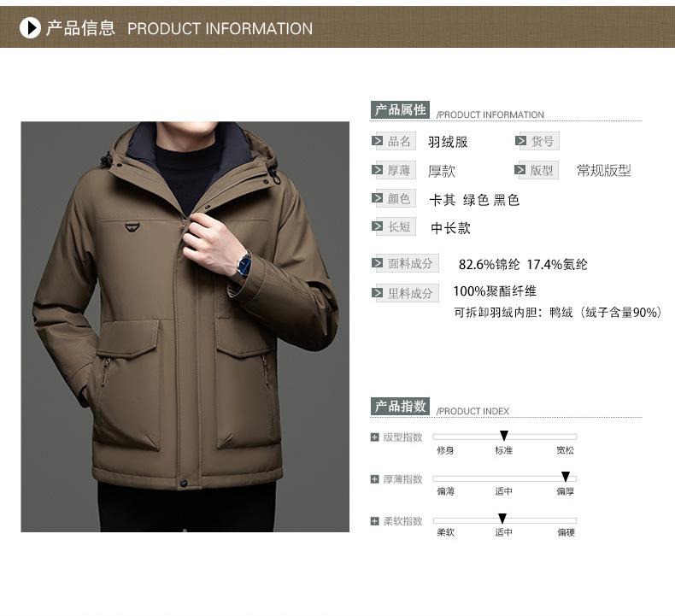Screen dimensions: 675x616
Task: Click the arrow icon next to 版型
Action: coord(520,170)
